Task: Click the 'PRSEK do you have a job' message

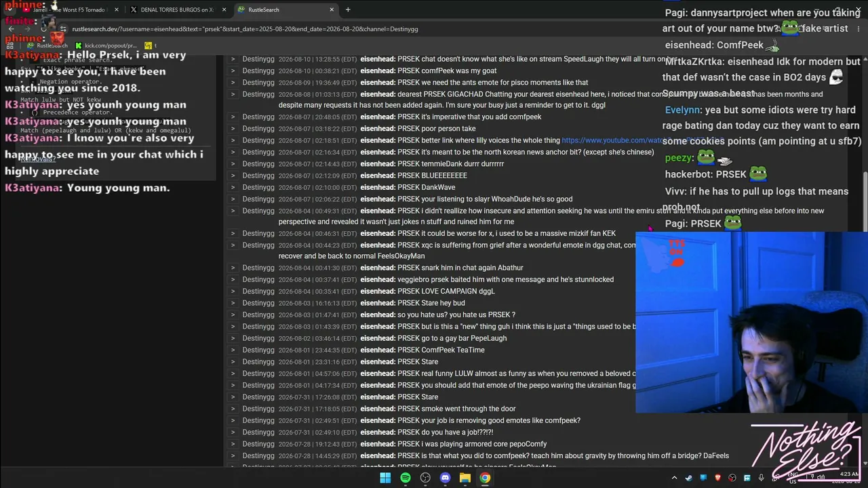Action: click(x=446, y=432)
